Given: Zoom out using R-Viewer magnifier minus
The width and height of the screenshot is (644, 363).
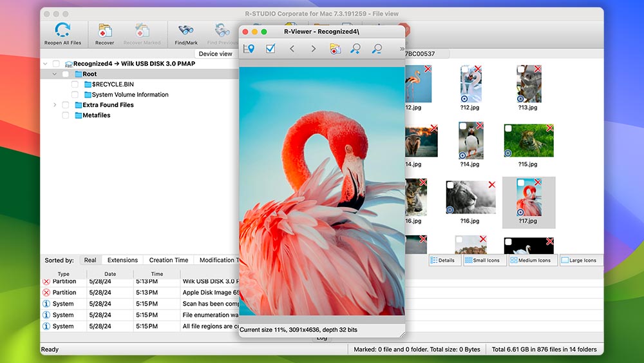Looking at the screenshot, I should point(377,49).
